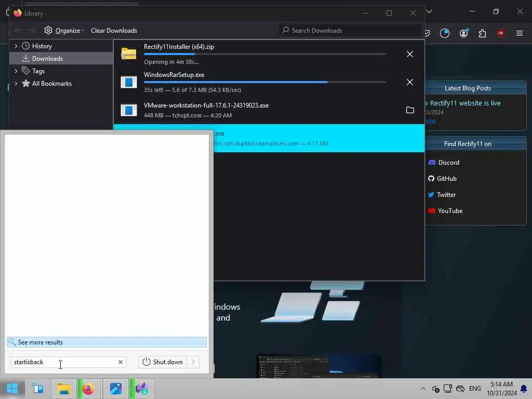Open the Windows Start button
The width and height of the screenshot is (532, 399).
(12, 389)
